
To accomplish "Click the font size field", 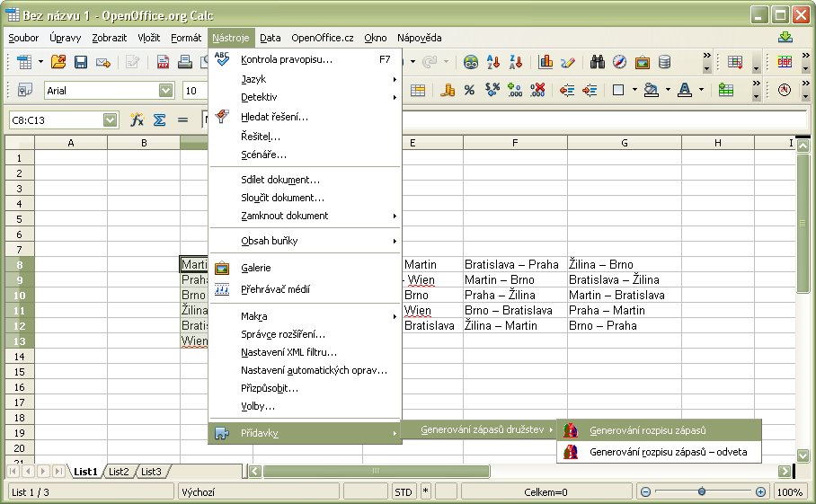I will (195, 91).
